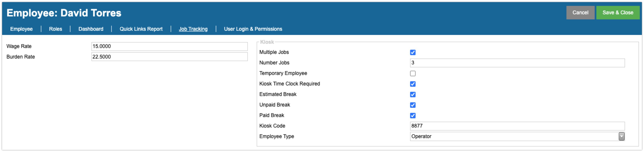644x152 pixels.
Task: Focus the Wage Rate input field
Action: coord(169,47)
